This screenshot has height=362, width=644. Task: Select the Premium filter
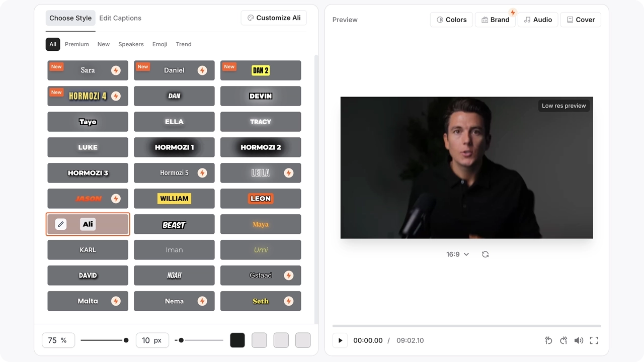click(76, 44)
